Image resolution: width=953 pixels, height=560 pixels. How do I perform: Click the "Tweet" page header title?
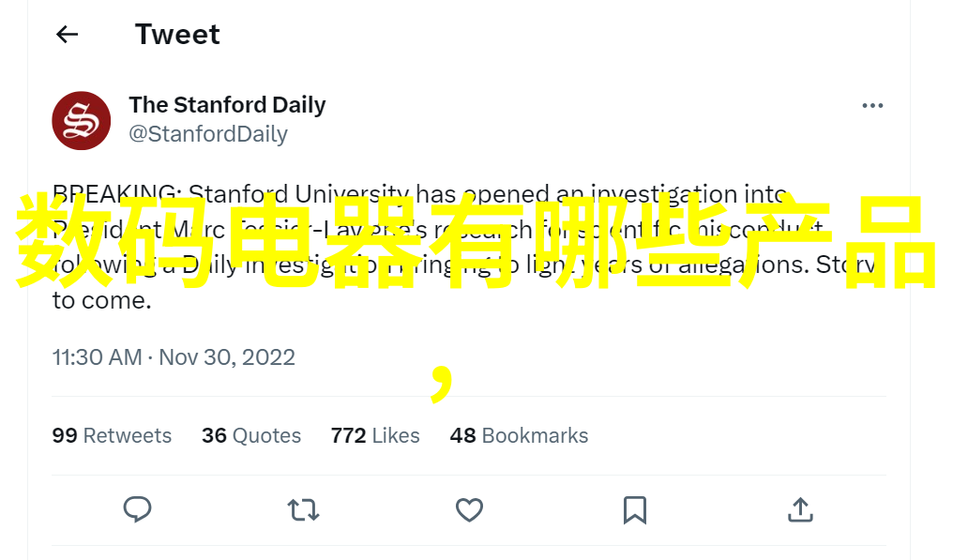(177, 35)
